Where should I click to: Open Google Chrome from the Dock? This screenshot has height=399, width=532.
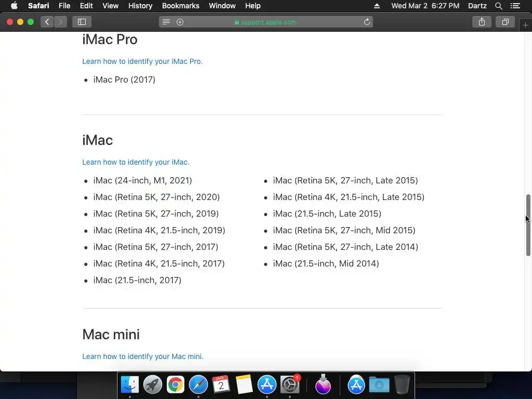176,385
